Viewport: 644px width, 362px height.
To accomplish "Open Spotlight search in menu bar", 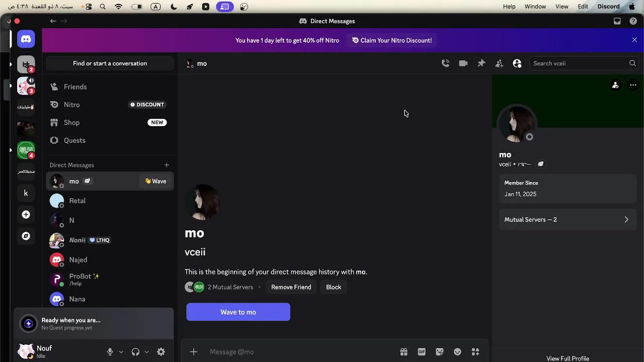I will (103, 7).
